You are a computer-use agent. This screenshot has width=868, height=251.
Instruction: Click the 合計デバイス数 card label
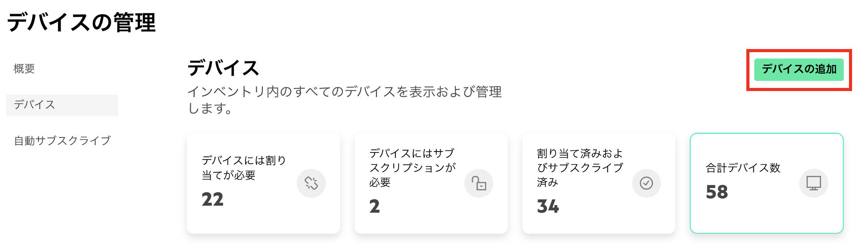pos(743,168)
